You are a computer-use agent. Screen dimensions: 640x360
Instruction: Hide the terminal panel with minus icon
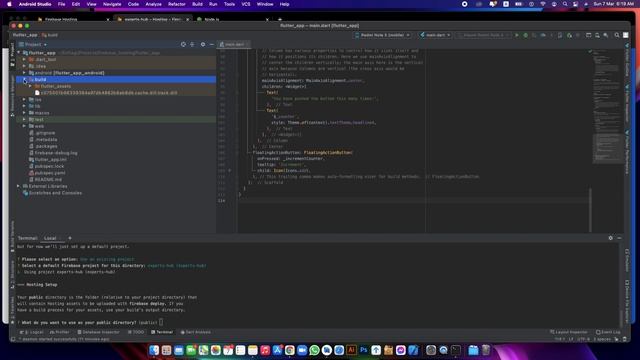(x=619, y=238)
